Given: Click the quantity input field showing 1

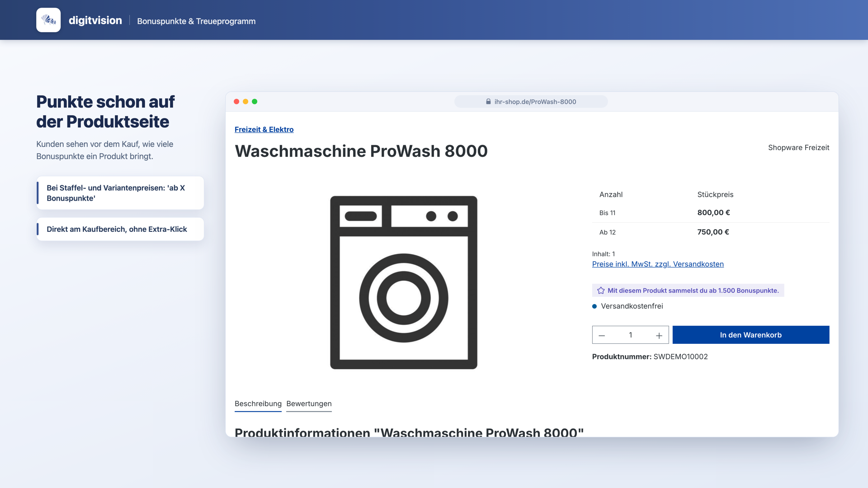Looking at the screenshot, I should (630, 335).
